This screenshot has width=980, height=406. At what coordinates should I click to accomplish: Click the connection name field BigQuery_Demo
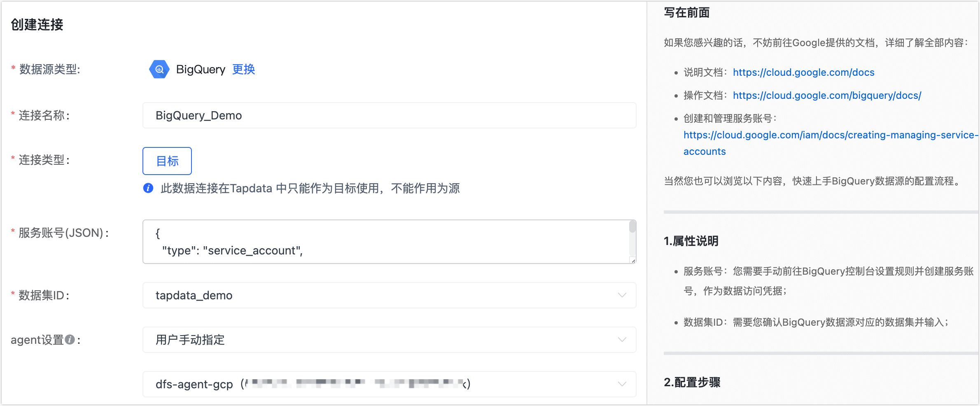coord(389,115)
